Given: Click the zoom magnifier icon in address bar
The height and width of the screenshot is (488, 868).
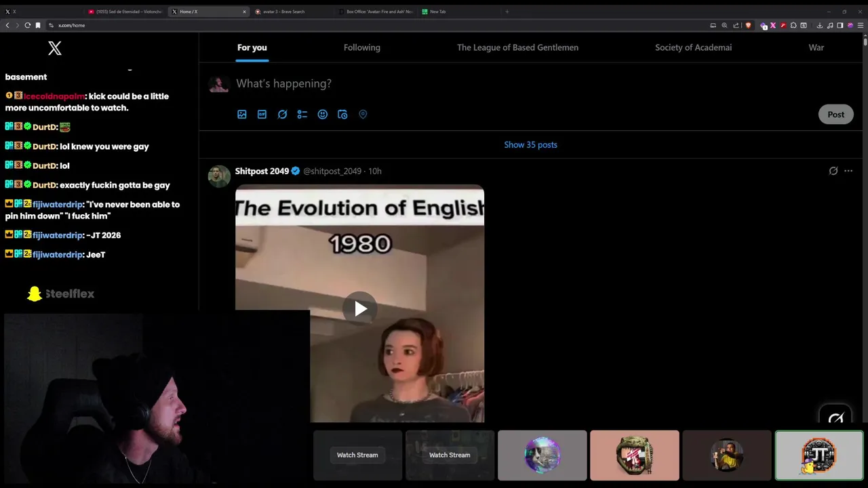Looking at the screenshot, I should (x=724, y=25).
